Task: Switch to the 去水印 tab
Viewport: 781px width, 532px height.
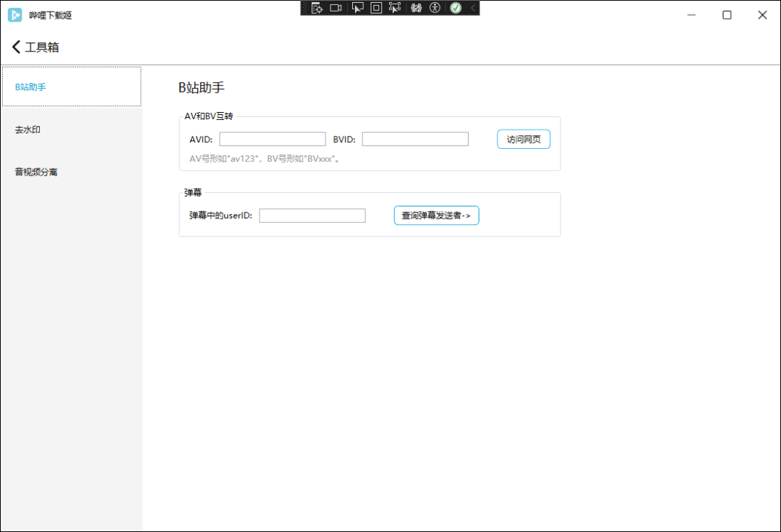Action: pyautogui.click(x=72, y=129)
